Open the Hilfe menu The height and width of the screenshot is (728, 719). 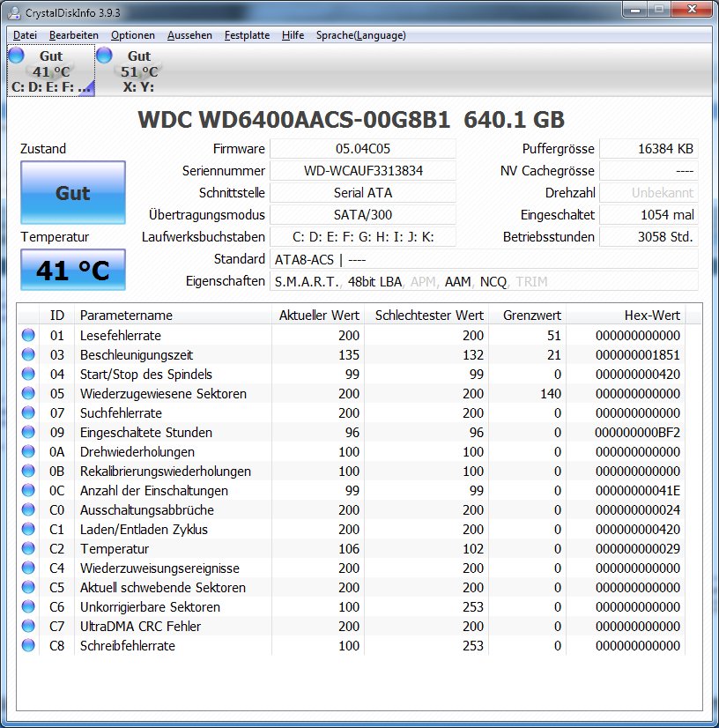click(293, 35)
